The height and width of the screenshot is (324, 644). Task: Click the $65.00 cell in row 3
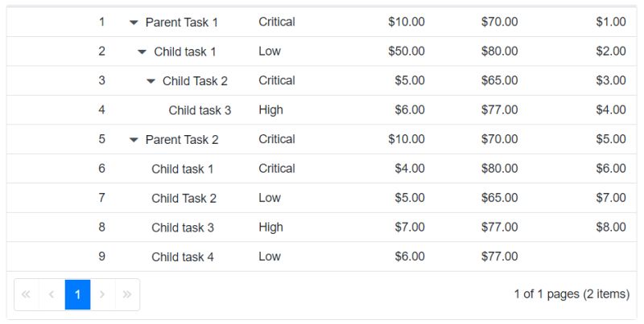499,80
